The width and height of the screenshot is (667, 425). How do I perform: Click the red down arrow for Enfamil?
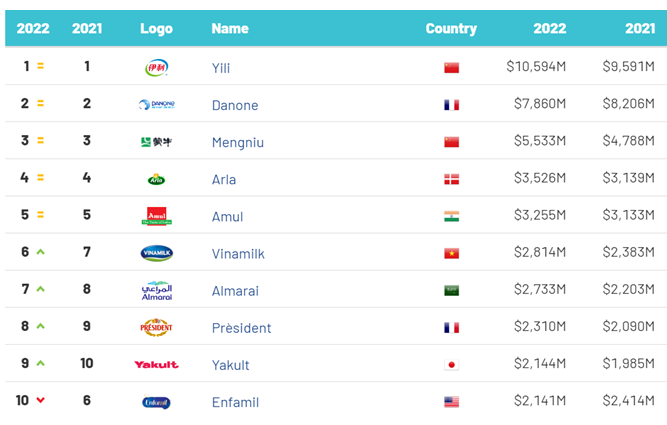(x=40, y=400)
